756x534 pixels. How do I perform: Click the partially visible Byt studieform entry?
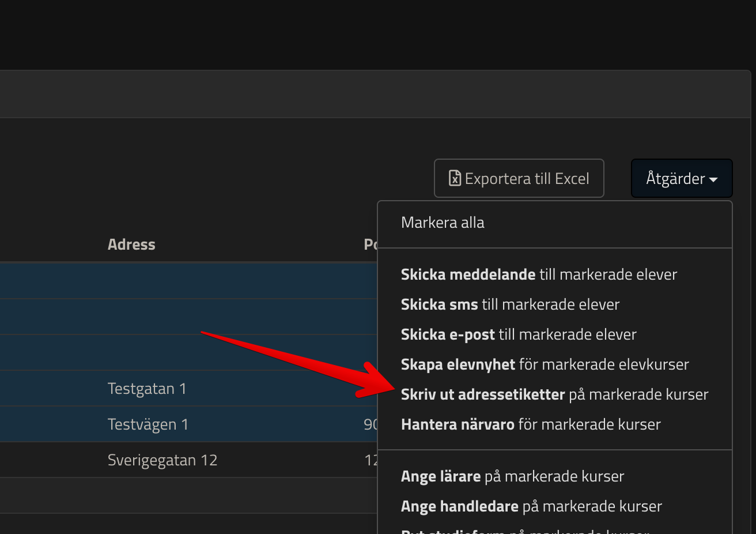(524, 530)
